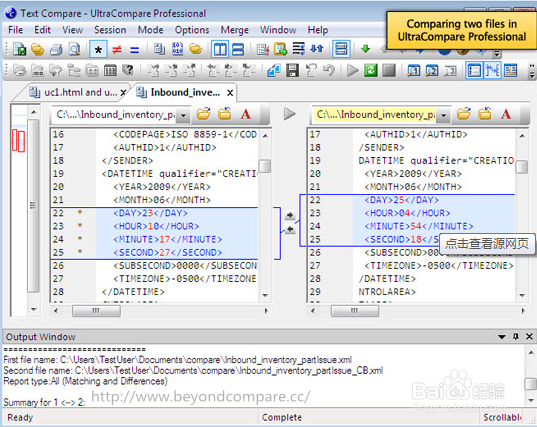537x427 pixels.
Task: Open Print Preview magnifier icon
Action: (74, 49)
